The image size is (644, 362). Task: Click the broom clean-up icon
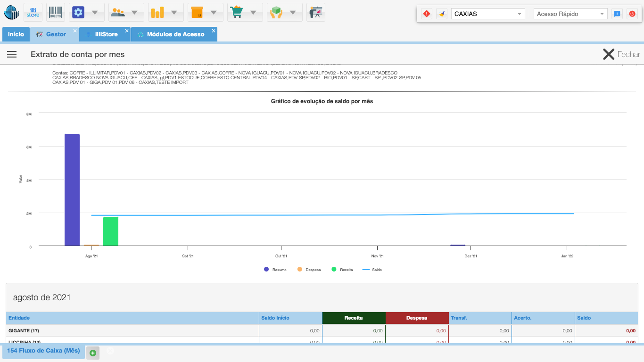click(441, 14)
